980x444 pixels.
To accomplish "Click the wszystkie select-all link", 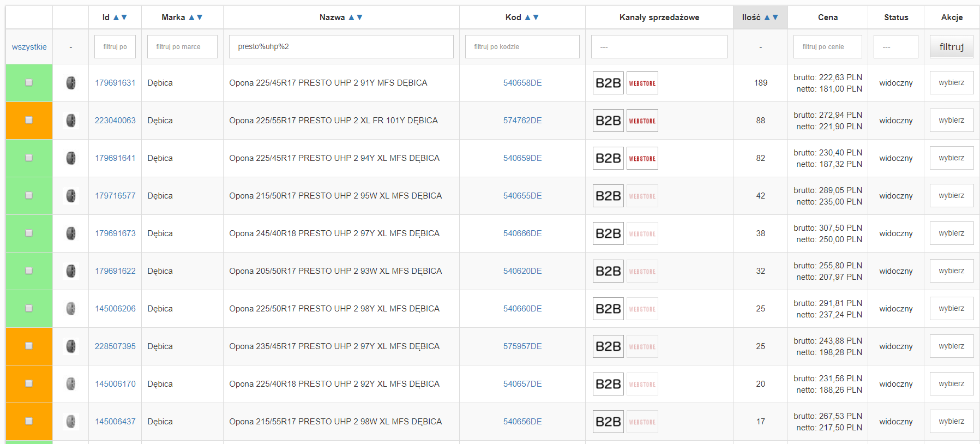I will point(29,47).
